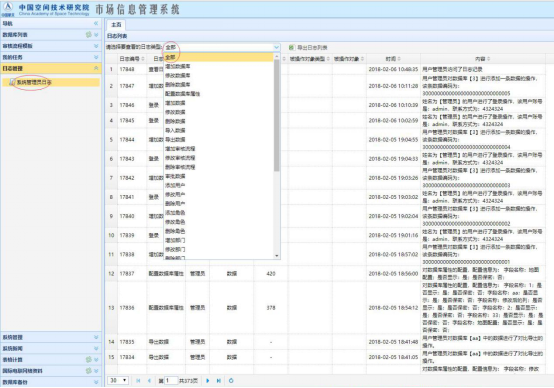Viewport: 554px width, 388px height.
Task: Expand the 审核流程模板 panel chevron
Action: tap(96, 46)
